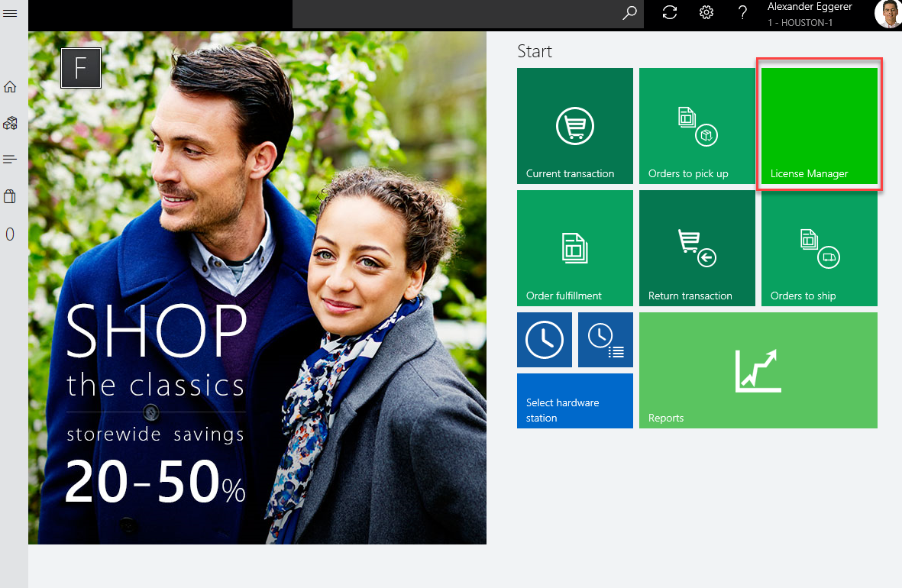Open the Orders to pick up tile
Image resolution: width=902 pixels, height=588 pixels.
coord(697,126)
